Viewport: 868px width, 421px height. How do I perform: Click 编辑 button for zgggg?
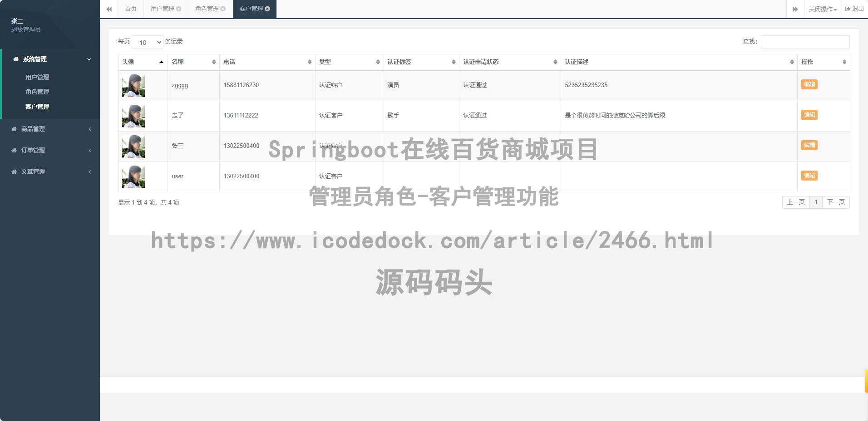point(809,84)
